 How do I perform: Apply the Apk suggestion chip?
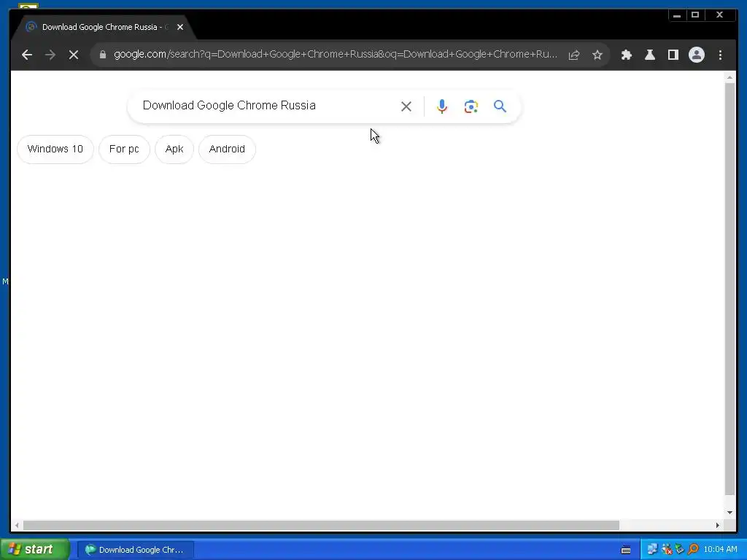pos(174,149)
